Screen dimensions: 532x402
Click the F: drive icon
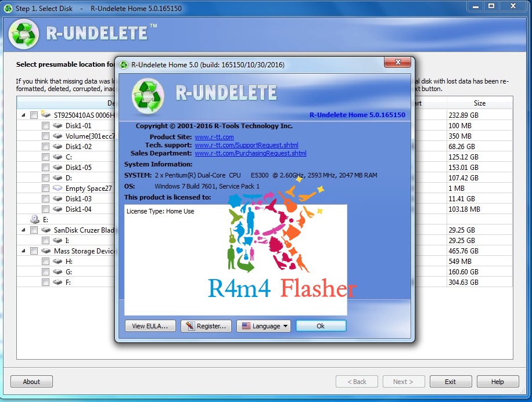[57, 282]
